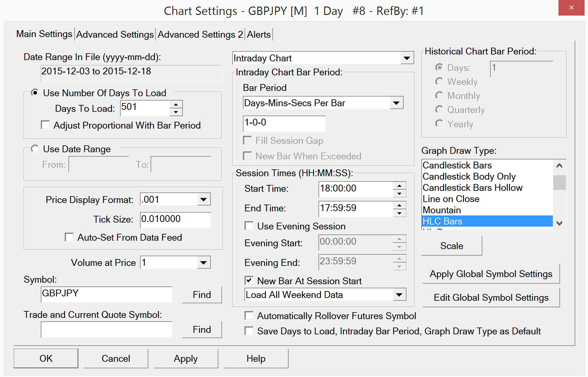Select Candlestick Bars Hollow draw type

point(472,188)
